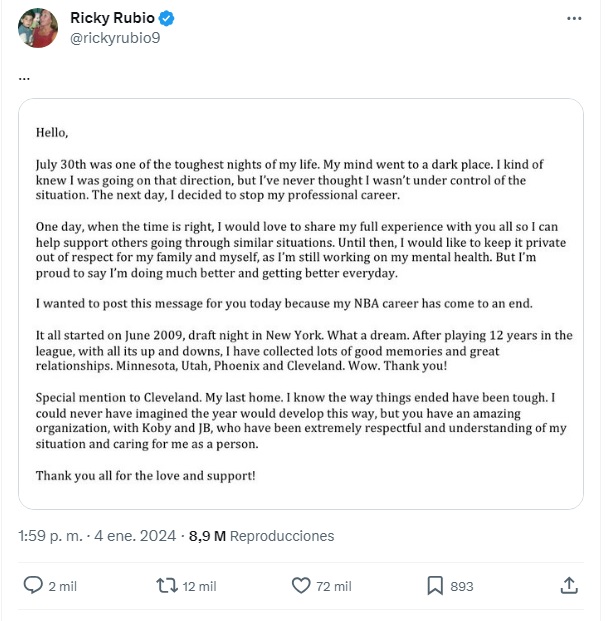Click the 893 bookmarks count

point(462,586)
